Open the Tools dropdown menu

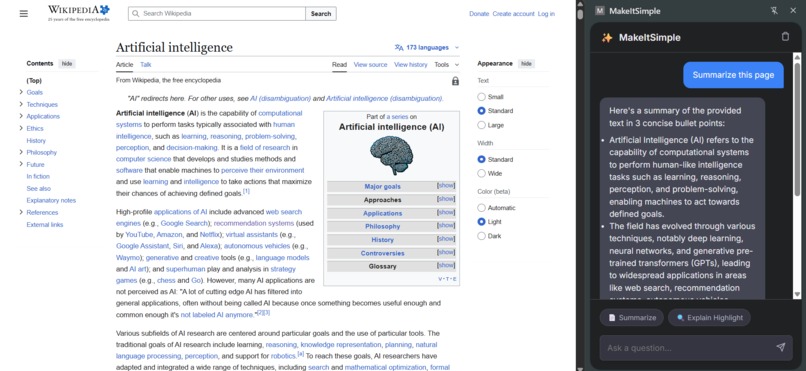coord(446,65)
